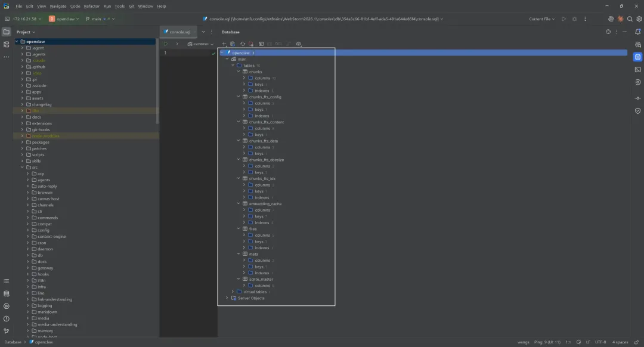
Task: Click the Search Everywhere magnifier icon
Action: pyautogui.click(x=630, y=19)
